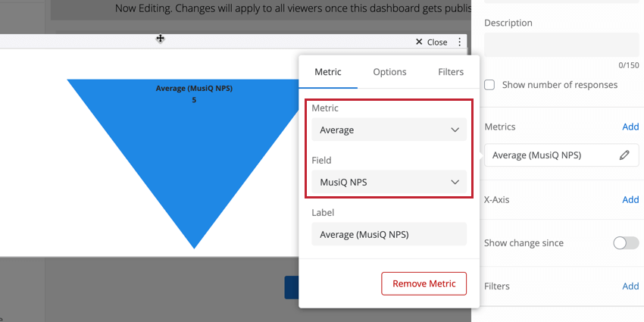Click the Label input field
This screenshot has height=322, width=644.
click(x=389, y=234)
